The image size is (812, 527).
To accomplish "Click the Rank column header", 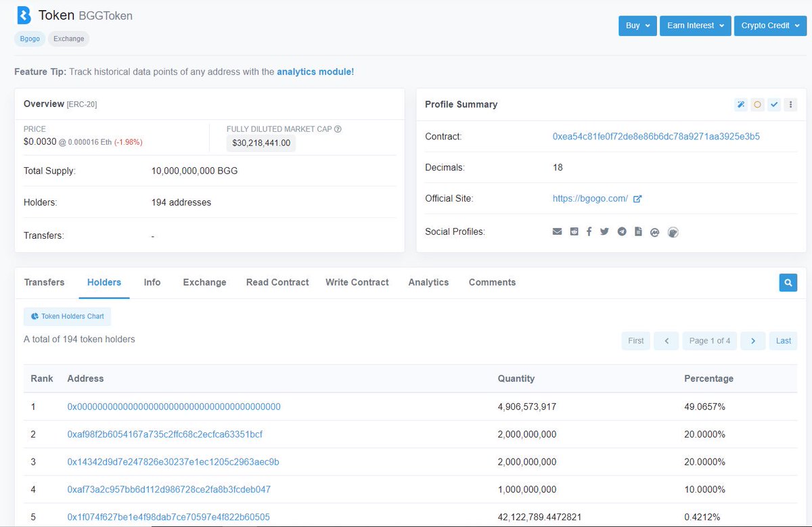I will point(42,378).
